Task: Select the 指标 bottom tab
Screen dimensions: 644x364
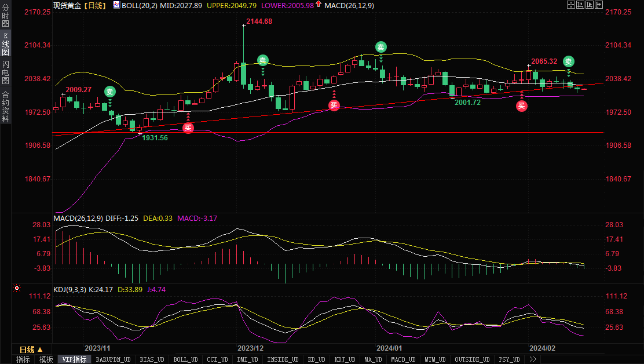Action: (x=23, y=359)
